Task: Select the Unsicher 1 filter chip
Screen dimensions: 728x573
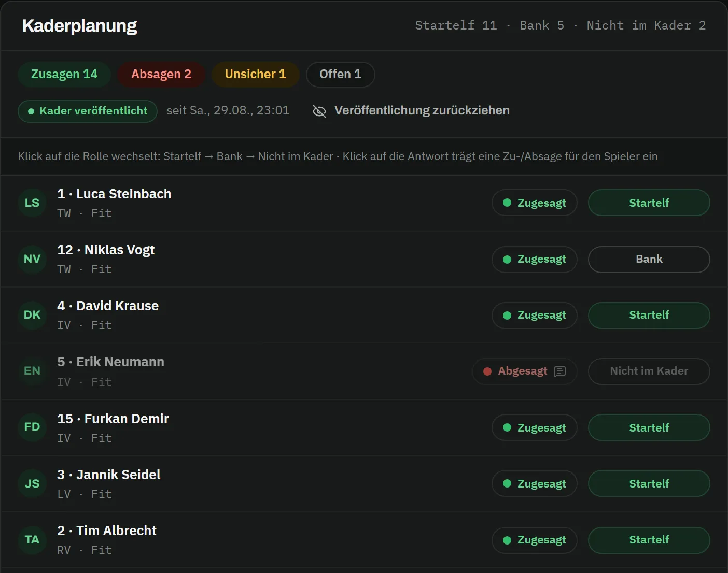Action: pyautogui.click(x=255, y=74)
